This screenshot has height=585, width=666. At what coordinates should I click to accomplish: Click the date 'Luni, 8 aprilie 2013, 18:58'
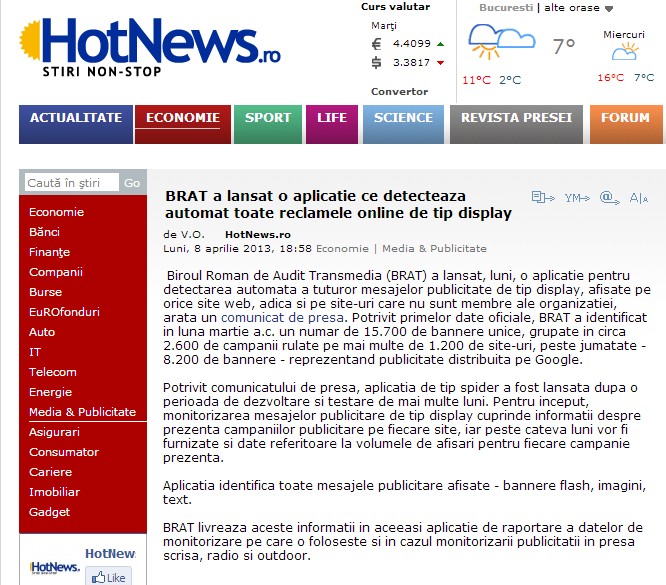coord(237,249)
